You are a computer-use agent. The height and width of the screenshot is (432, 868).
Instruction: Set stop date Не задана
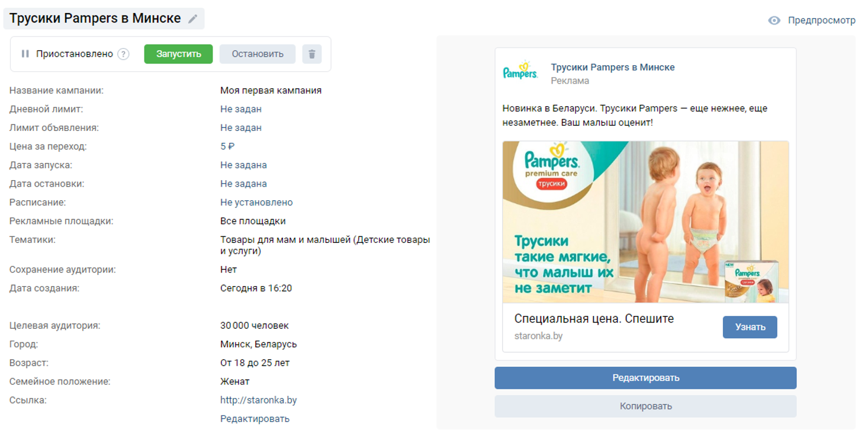pyautogui.click(x=243, y=184)
